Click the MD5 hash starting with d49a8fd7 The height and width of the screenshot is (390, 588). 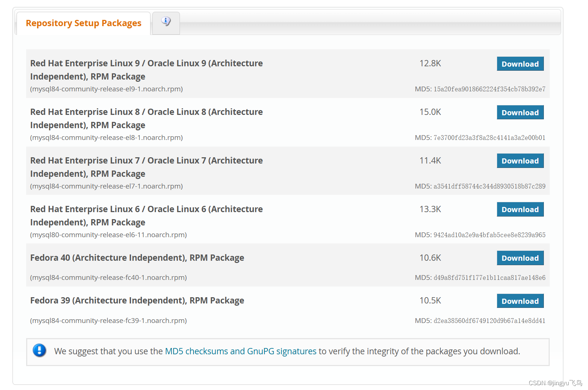(x=489, y=277)
